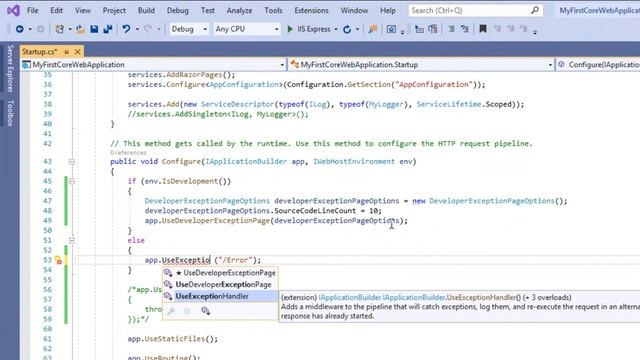Click the navigate forward arrow icon

(x=40, y=29)
